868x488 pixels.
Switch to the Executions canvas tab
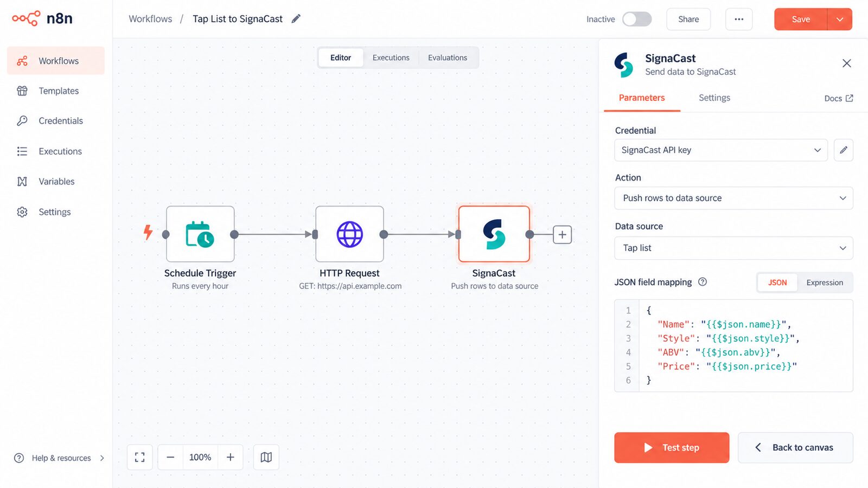coord(391,57)
